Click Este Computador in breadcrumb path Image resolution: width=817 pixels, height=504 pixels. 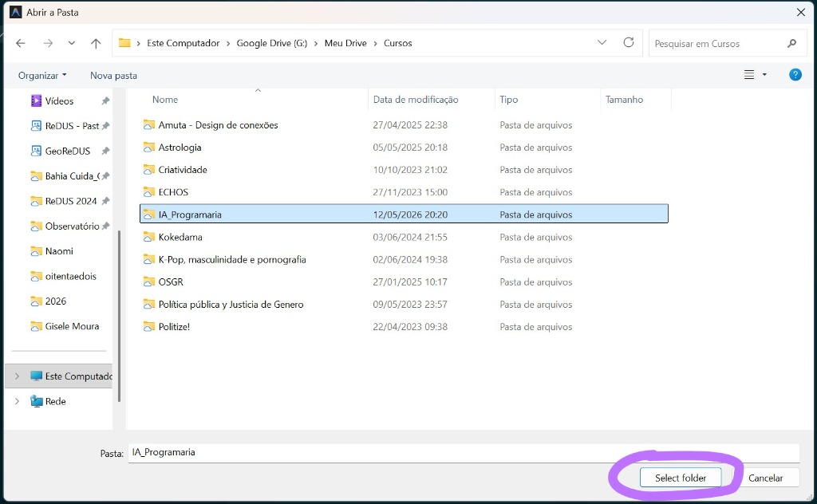[184, 43]
